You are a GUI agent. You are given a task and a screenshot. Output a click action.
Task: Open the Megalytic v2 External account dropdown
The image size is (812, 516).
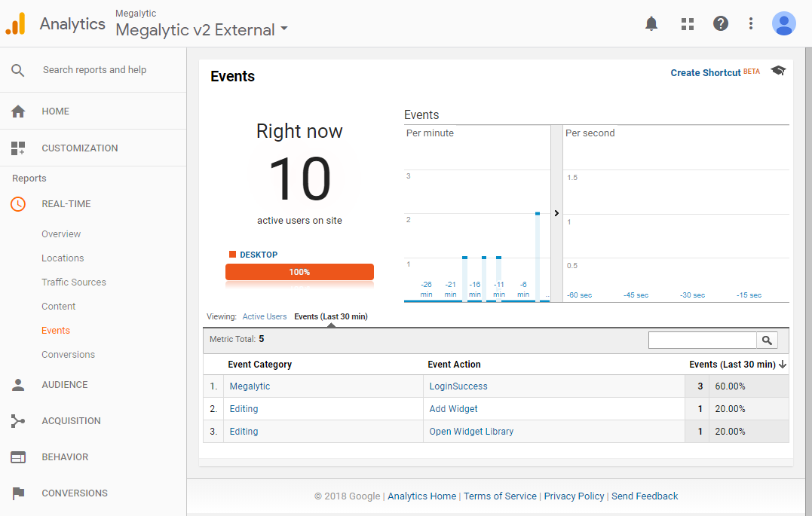201,30
